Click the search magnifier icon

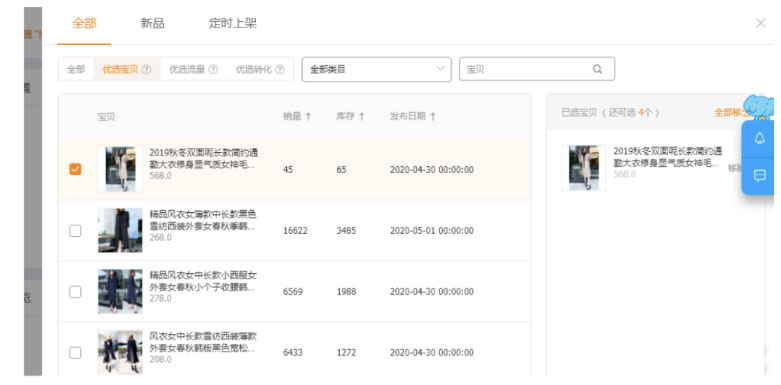click(x=597, y=69)
